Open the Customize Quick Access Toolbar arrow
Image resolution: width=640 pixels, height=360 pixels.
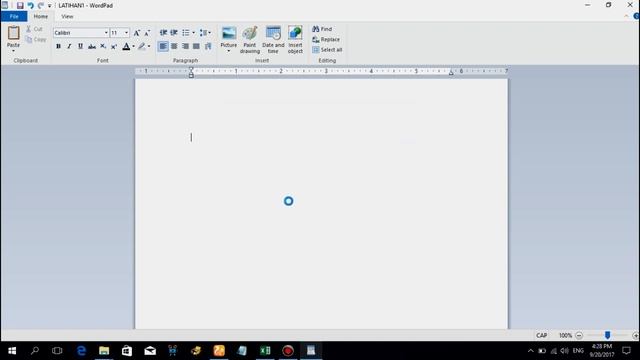[x=49, y=6]
